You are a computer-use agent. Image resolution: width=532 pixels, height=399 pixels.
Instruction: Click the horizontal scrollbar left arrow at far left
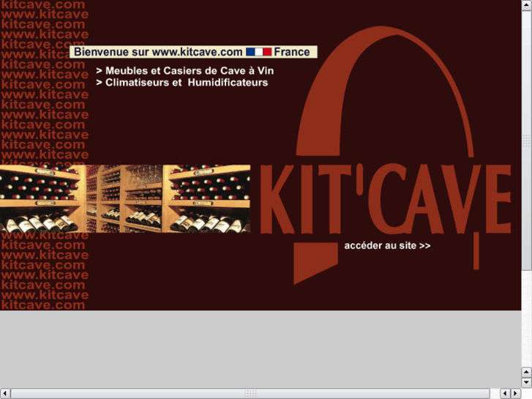5,394
